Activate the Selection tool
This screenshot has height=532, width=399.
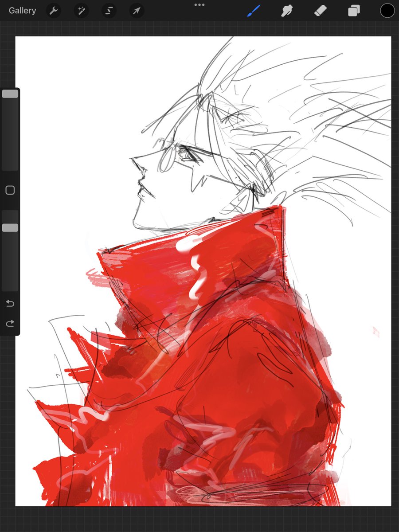[109, 10]
